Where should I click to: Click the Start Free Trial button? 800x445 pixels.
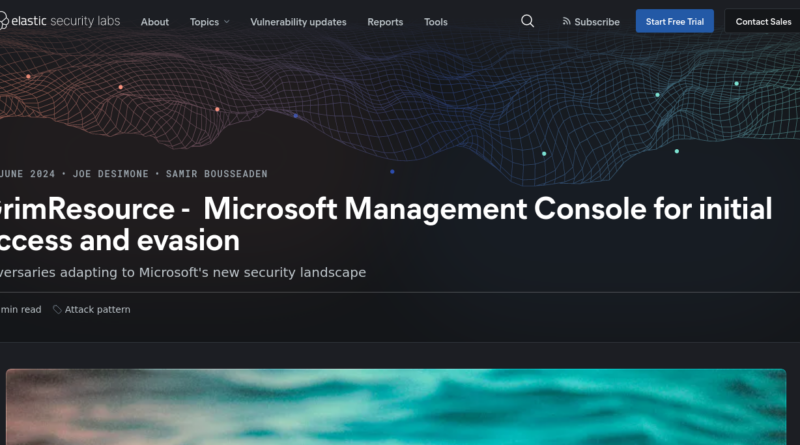(x=674, y=21)
